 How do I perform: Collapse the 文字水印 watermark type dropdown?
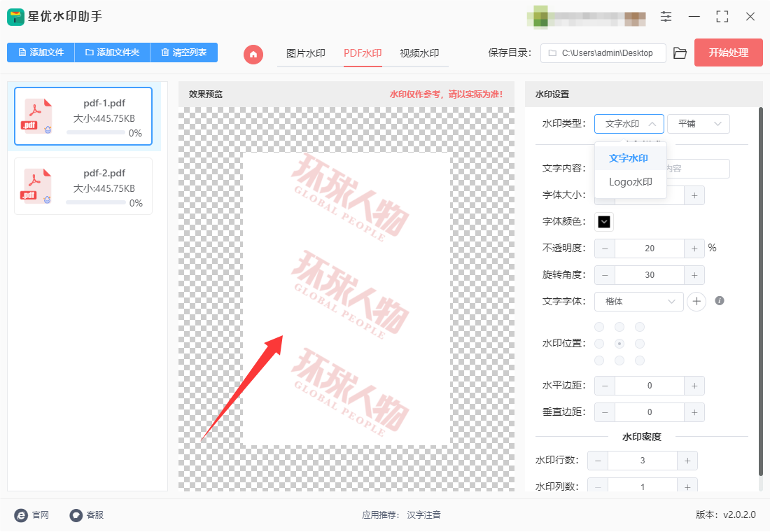(x=629, y=124)
